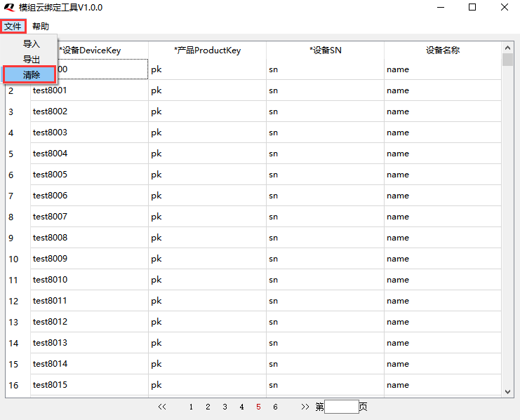The width and height of the screenshot is (520, 420).
Task: Go to first page with << button
Action: tap(162, 407)
